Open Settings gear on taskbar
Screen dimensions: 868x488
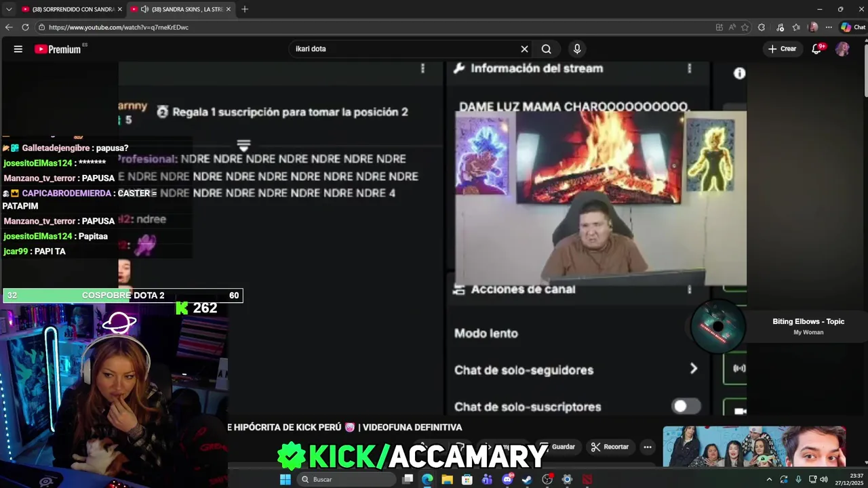tap(567, 479)
